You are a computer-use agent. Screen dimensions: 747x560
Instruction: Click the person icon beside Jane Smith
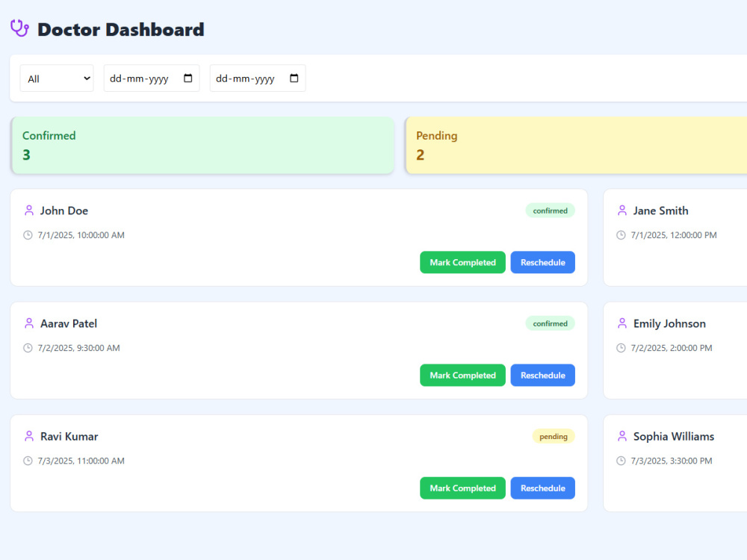click(622, 211)
